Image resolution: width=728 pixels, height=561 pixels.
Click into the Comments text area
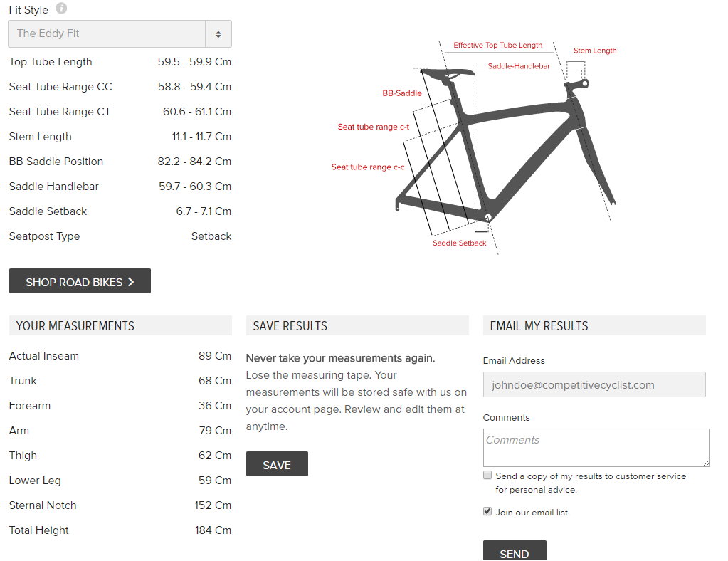(596, 447)
